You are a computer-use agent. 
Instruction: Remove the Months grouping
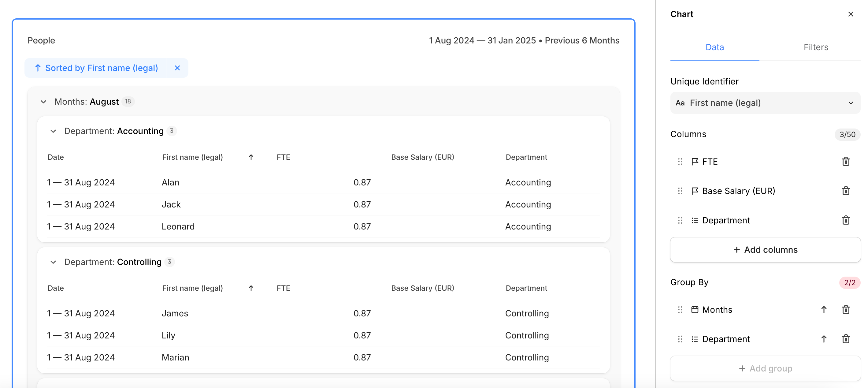845,309
